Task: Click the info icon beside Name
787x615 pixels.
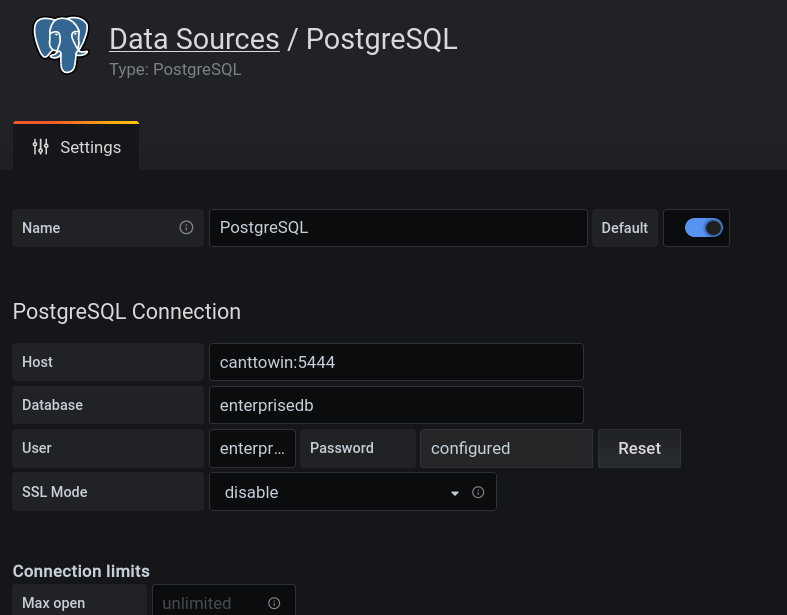Action: [x=186, y=228]
